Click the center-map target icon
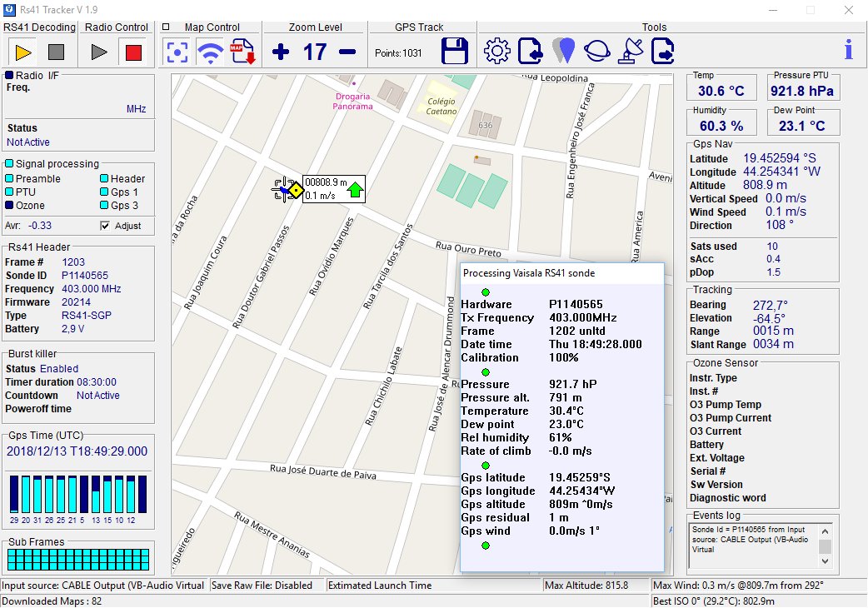 [177, 52]
